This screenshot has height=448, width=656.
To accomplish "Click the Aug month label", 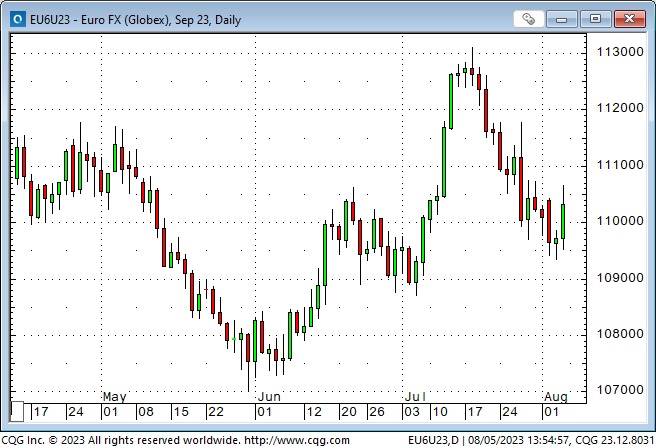I will click(x=556, y=397).
